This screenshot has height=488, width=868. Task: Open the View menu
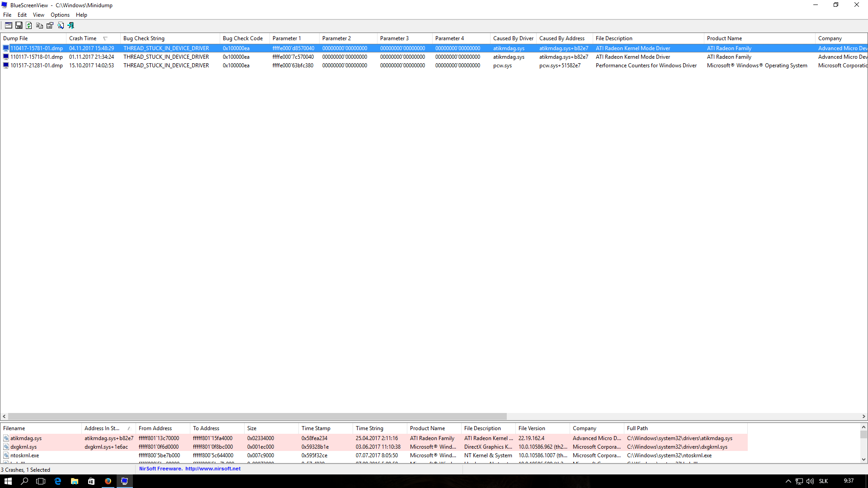point(38,15)
